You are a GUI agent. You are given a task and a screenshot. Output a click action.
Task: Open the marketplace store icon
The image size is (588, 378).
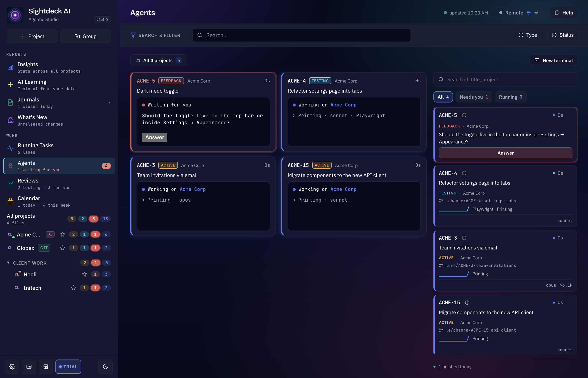click(x=46, y=366)
